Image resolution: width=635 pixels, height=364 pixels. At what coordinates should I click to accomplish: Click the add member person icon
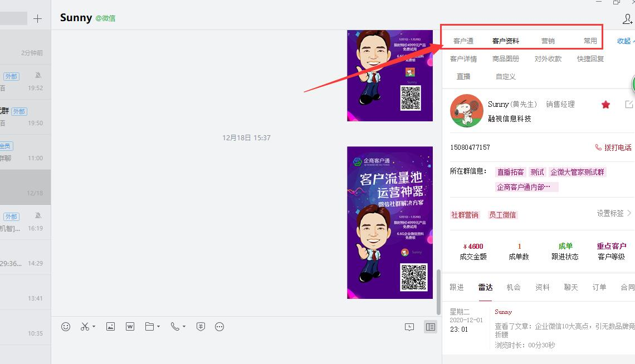click(627, 18)
